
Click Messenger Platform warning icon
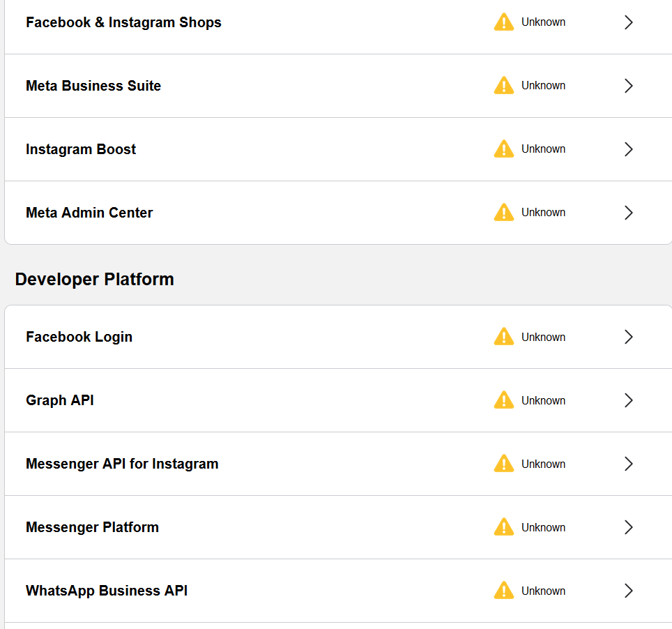(503, 527)
